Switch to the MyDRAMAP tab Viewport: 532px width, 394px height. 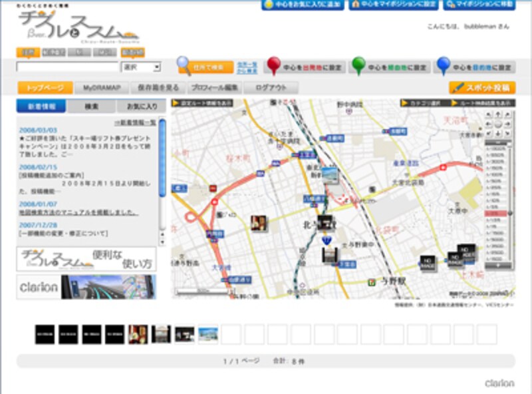(x=102, y=88)
